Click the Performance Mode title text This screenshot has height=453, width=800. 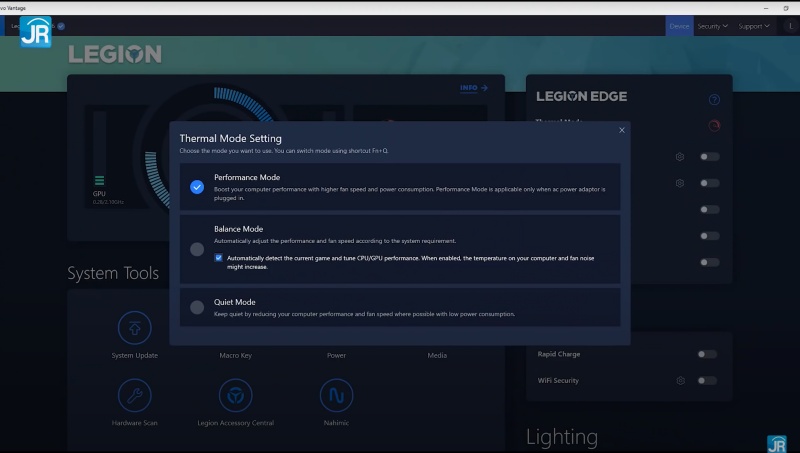247,178
